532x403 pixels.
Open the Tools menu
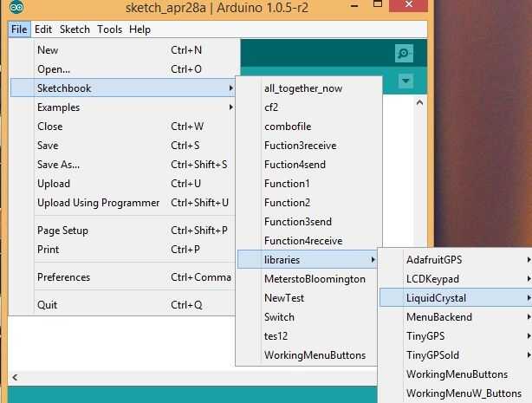pyautogui.click(x=109, y=29)
